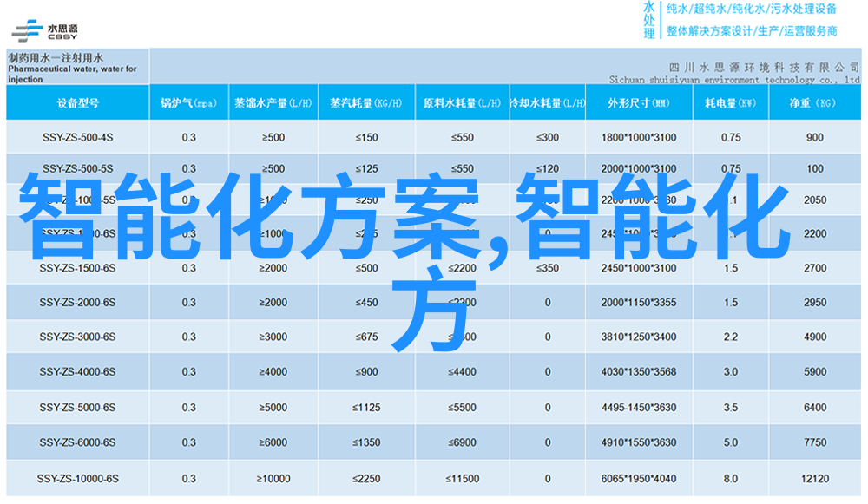Select the 设备型号 column header
The height and width of the screenshot is (504, 868).
click(77, 103)
